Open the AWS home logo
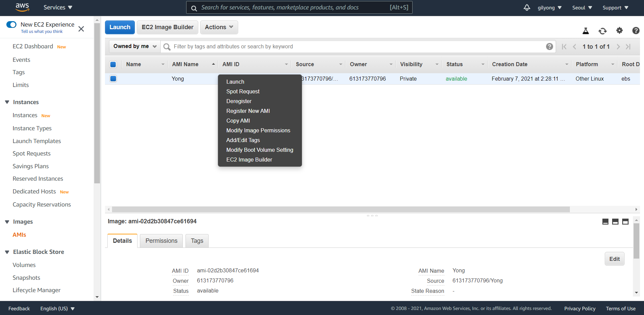 coord(22,7)
